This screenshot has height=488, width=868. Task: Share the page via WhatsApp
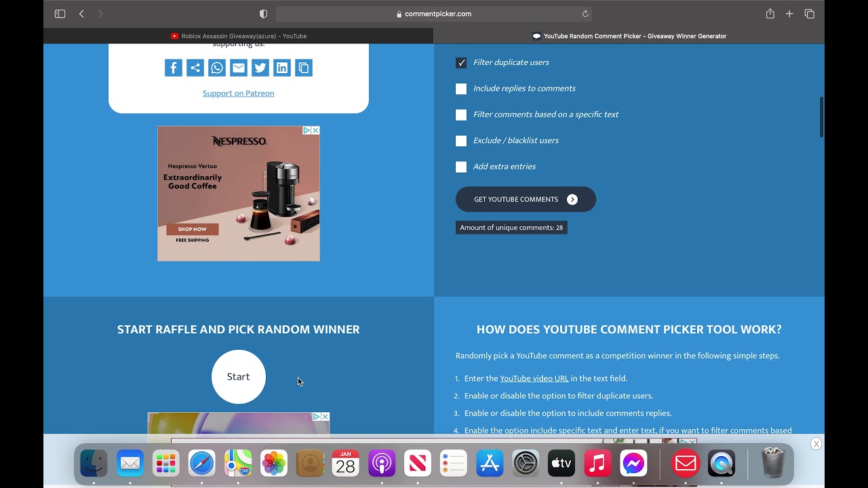[217, 68]
